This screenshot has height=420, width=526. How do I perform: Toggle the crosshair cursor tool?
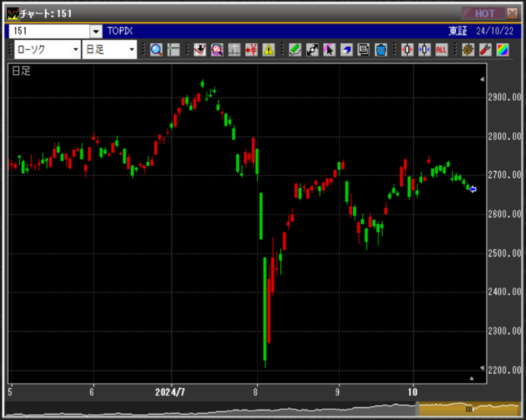click(173, 50)
